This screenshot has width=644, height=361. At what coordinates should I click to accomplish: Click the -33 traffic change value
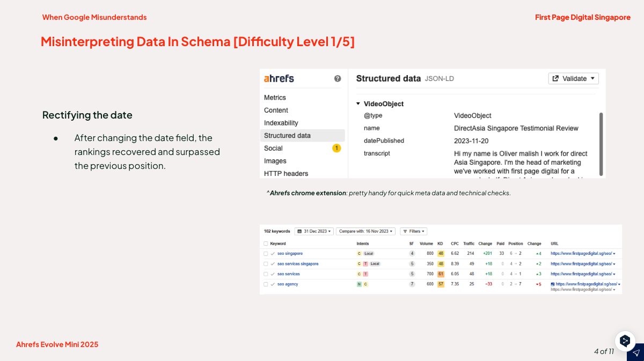coord(488,284)
